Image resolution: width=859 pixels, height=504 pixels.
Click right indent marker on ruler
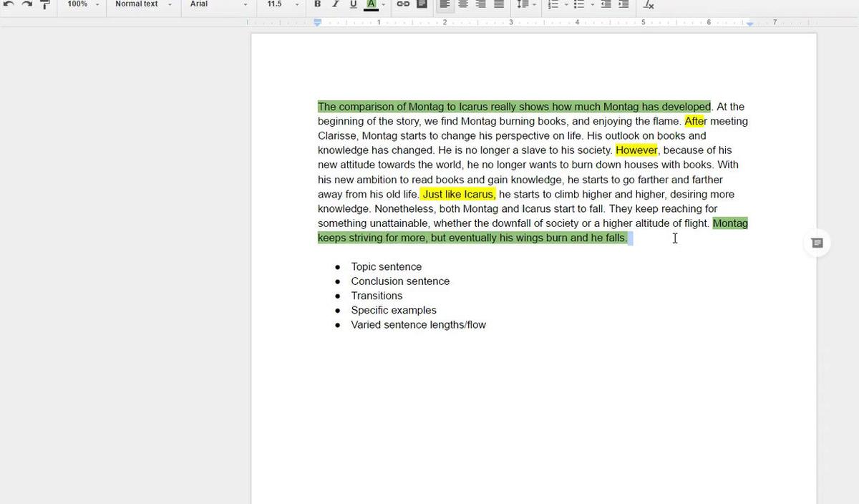(749, 24)
